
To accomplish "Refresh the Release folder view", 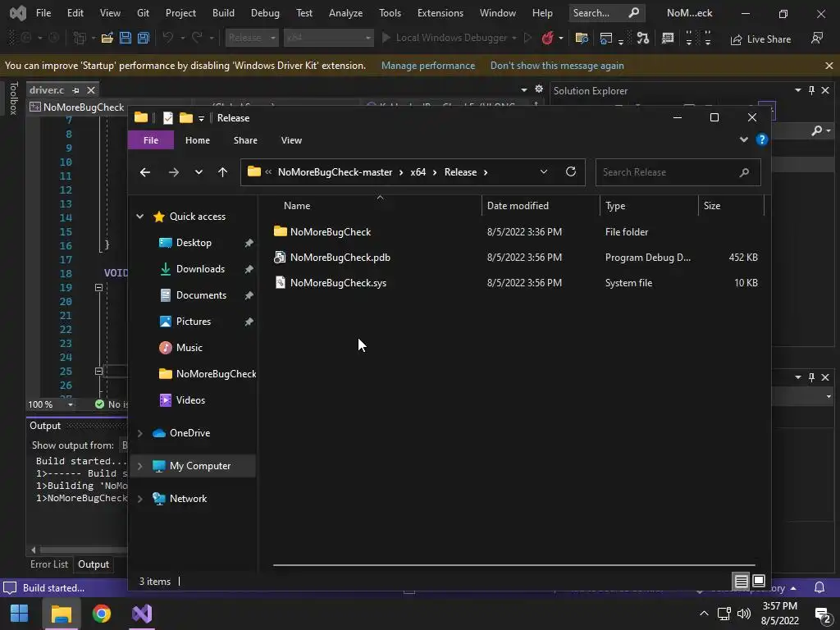I will (571, 172).
